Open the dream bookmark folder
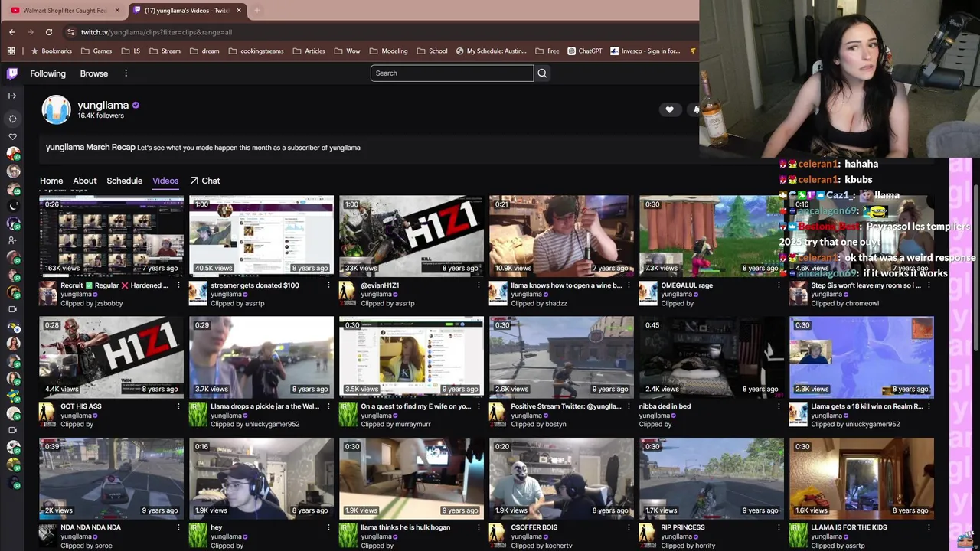Viewport: 980px width, 551px height. click(204, 51)
